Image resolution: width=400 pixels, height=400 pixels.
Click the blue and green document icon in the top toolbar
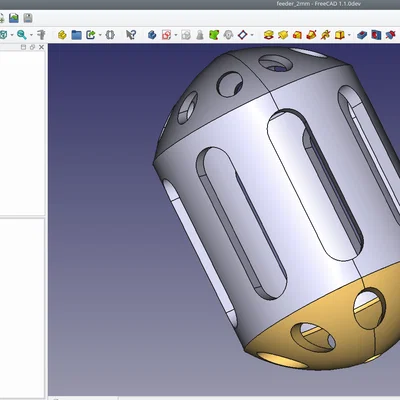pos(14,18)
